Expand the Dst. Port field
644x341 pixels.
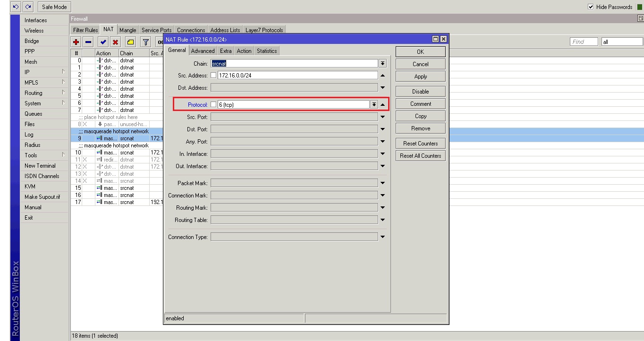point(382,129)
